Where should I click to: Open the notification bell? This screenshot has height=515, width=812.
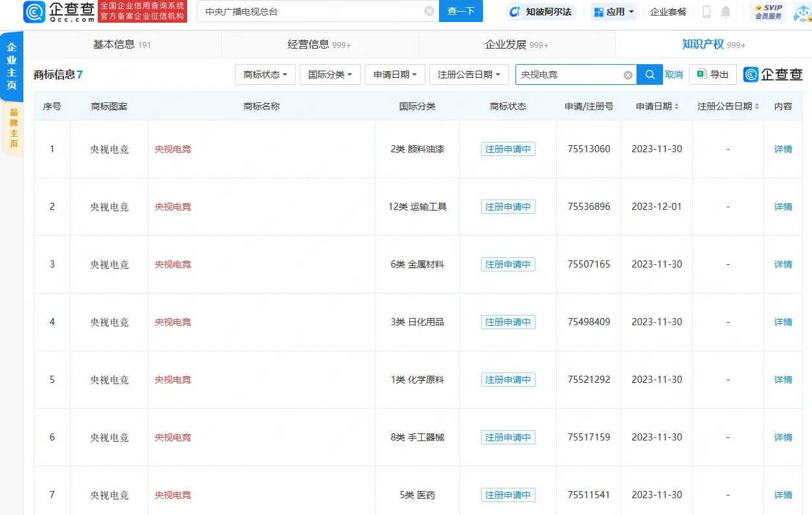[x=726, y=12]
